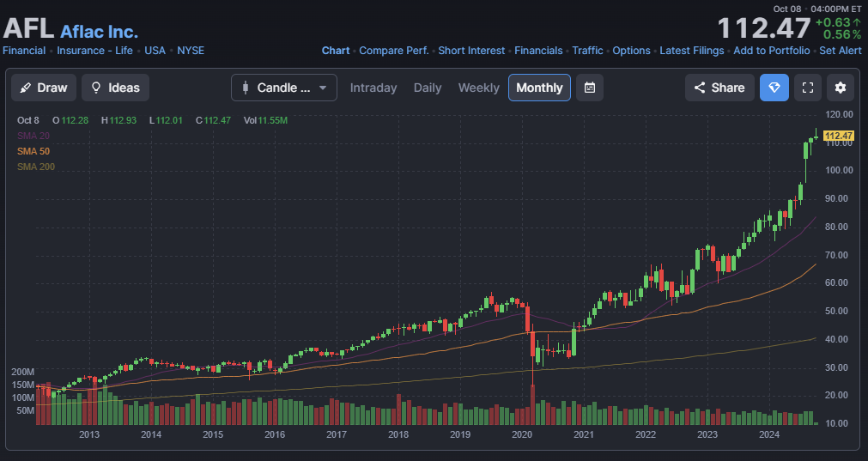Open the calendar date range icon

(590, 88)
